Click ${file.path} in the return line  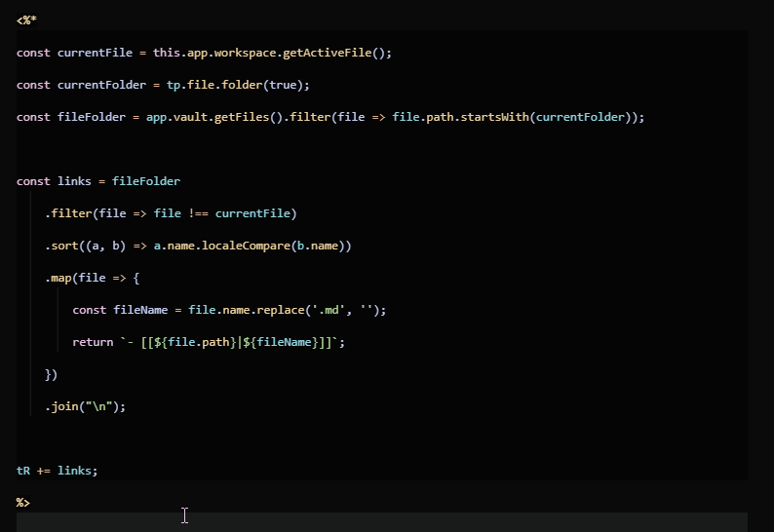[195, 342]
